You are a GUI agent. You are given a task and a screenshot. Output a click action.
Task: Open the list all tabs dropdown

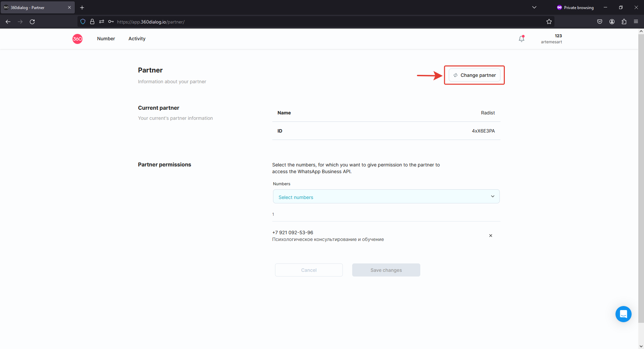[x=534, y=7]
